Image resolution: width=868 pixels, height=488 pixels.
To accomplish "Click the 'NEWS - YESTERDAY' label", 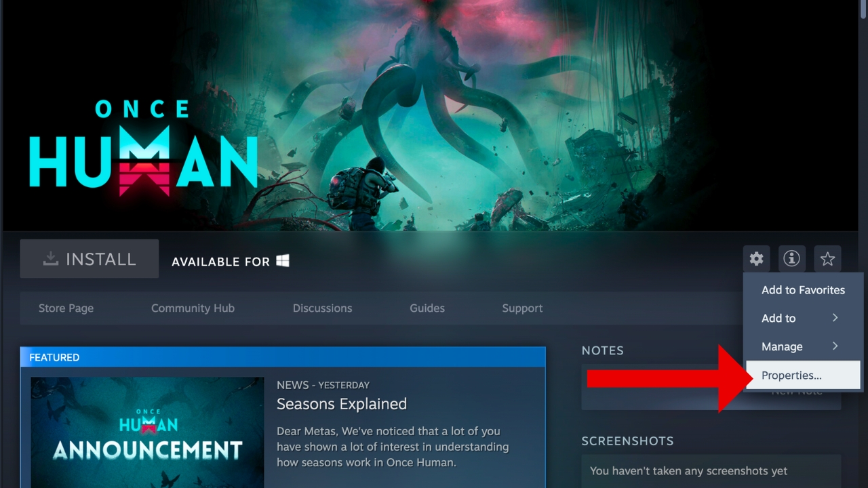I will point(323,385).
